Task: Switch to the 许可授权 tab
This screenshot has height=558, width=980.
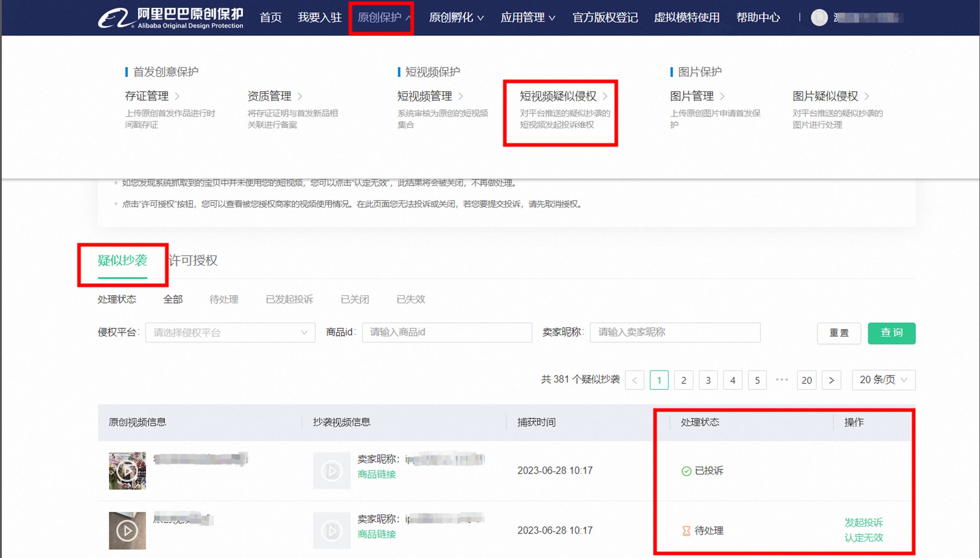Action: click(193, 260)
